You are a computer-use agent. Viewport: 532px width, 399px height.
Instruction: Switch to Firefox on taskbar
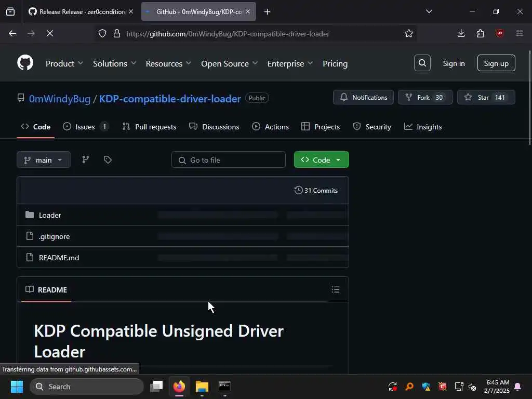click(x=179, y=387)
